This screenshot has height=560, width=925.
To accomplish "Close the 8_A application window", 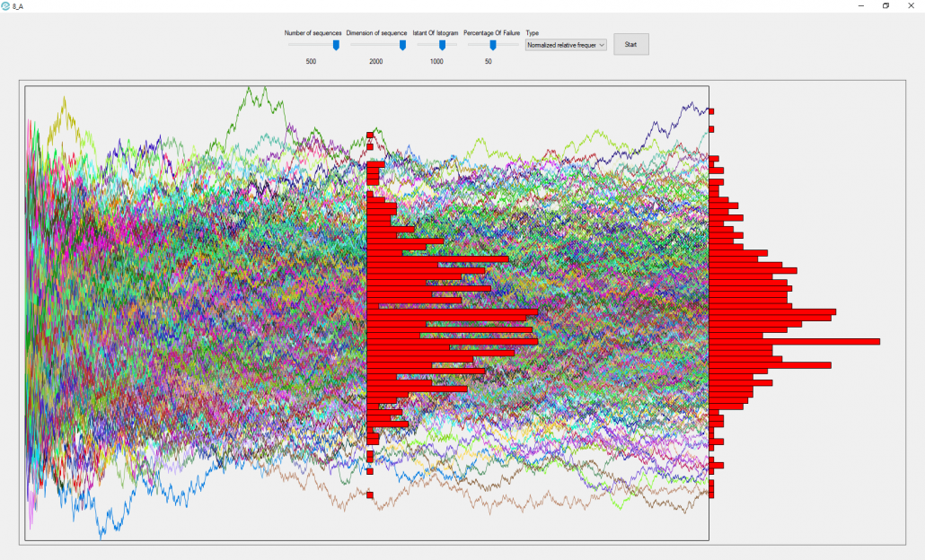I will [914, 5].
